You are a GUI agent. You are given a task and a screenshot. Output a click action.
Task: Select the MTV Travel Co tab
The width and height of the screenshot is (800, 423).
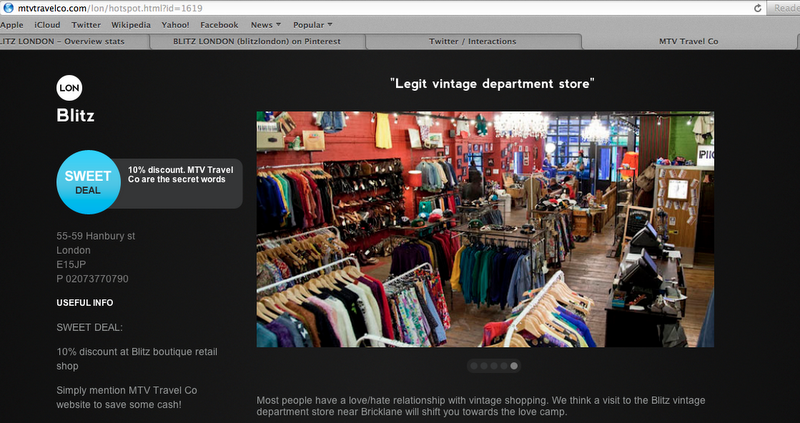(x=690, y=41)
